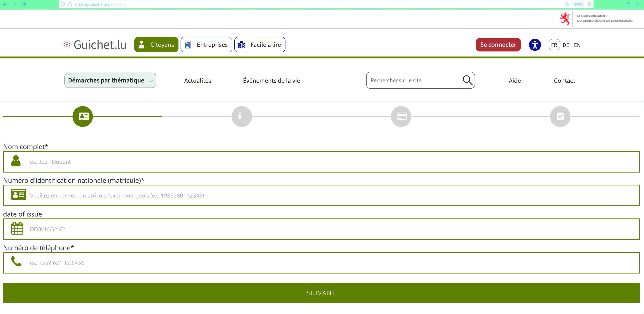Select the Citoyens tab

tap(156, 45)
